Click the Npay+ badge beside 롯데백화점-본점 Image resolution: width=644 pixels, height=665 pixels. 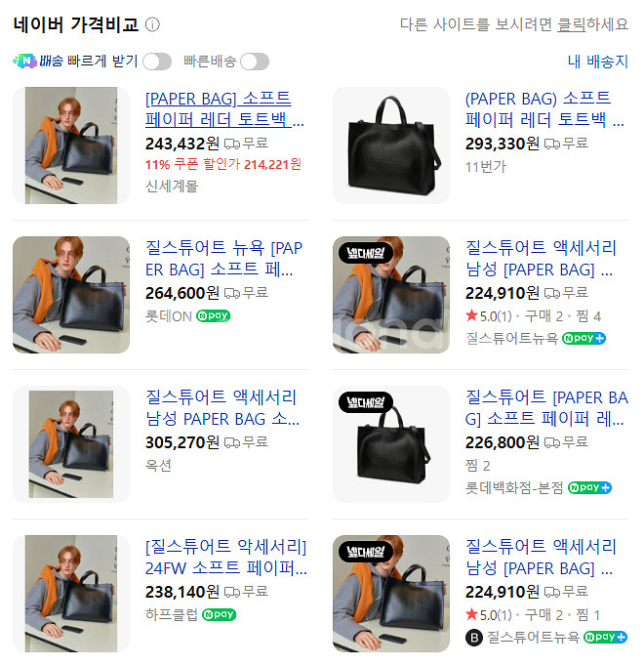589,487
